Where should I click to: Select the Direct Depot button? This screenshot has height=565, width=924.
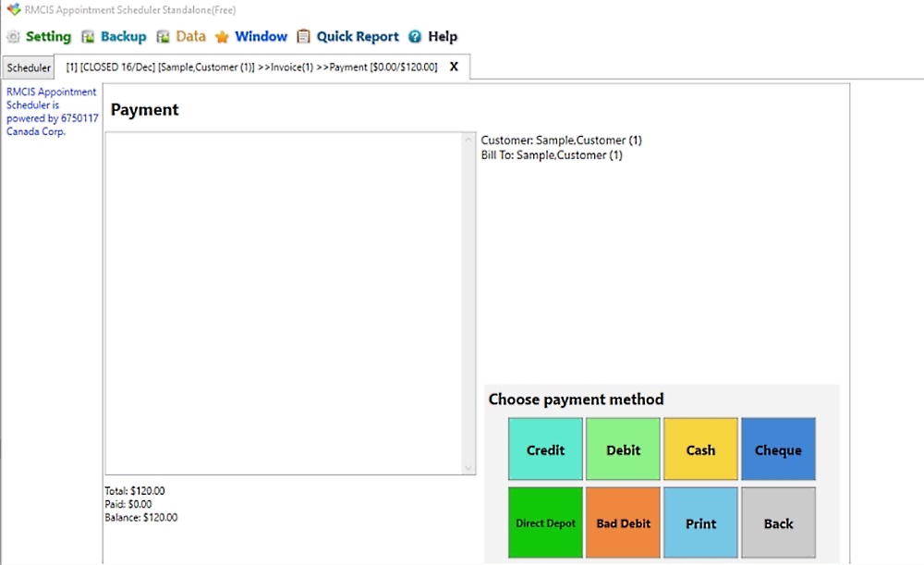click(x=545, y=522)
